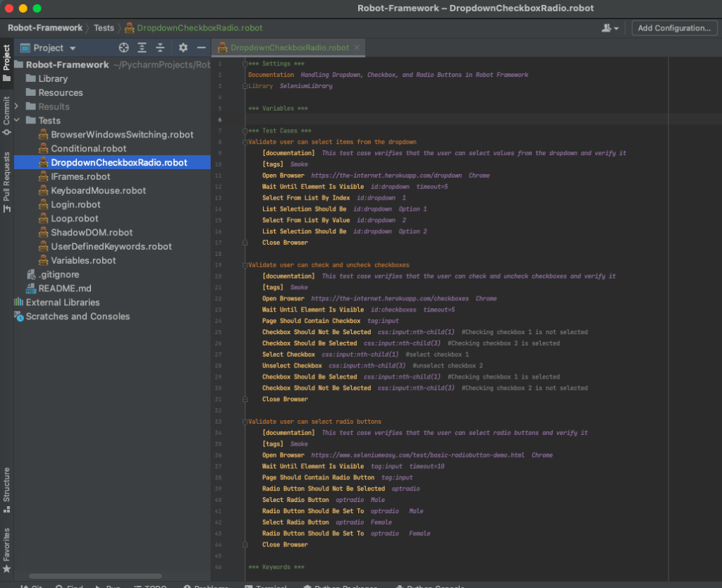Expand all nodes in Project tree
This screenshot has width=722, height=588.
coord(142,47)
